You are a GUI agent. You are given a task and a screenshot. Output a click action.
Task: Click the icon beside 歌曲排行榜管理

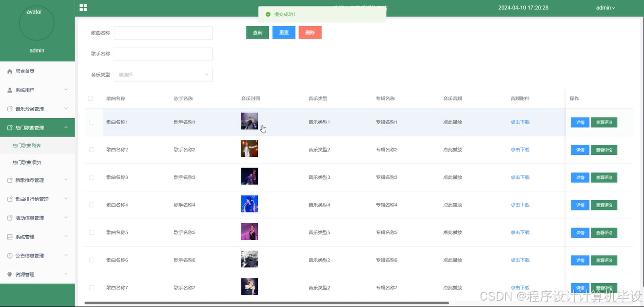[10, 199]
